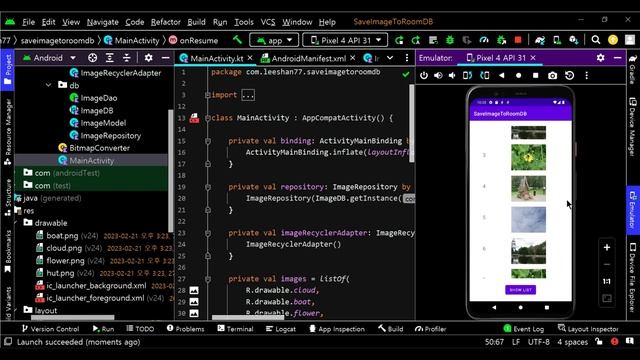Rotate emulator left icon

coord(467,76)
